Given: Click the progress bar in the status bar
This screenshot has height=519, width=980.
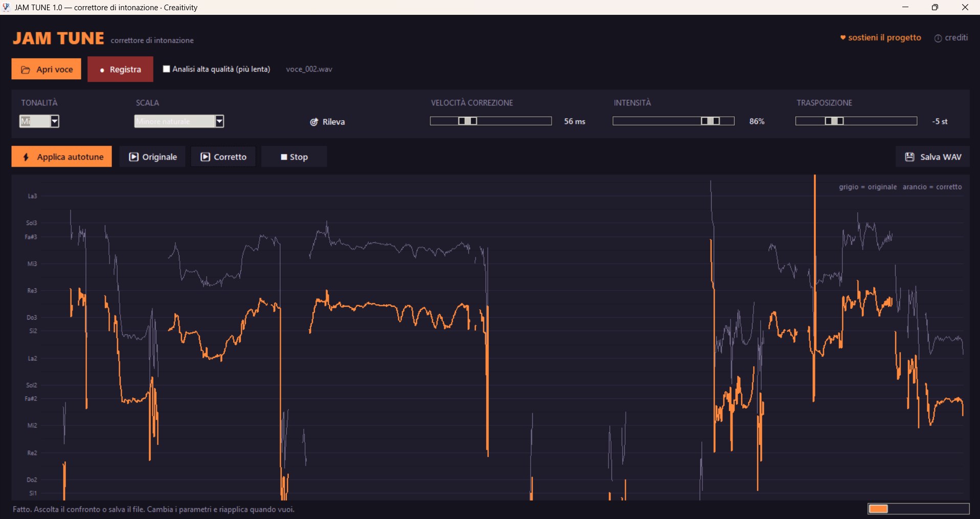Looking at the screenshot, I should pos(918,509).
